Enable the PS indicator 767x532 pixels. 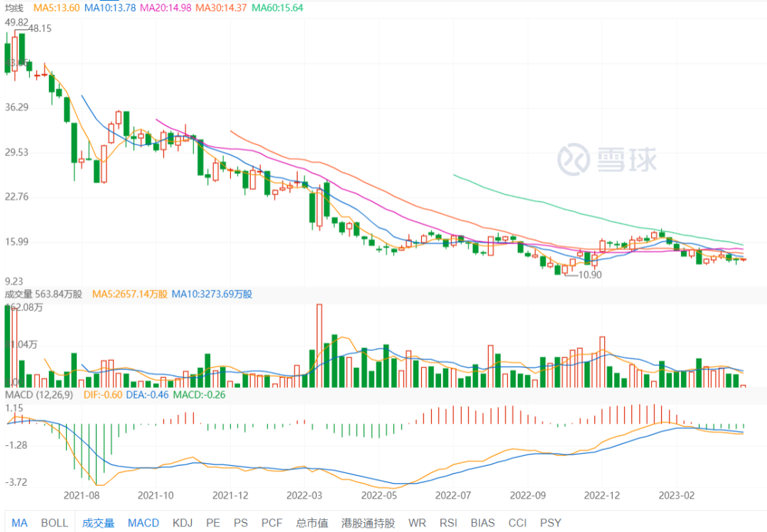tap(241, 523)
